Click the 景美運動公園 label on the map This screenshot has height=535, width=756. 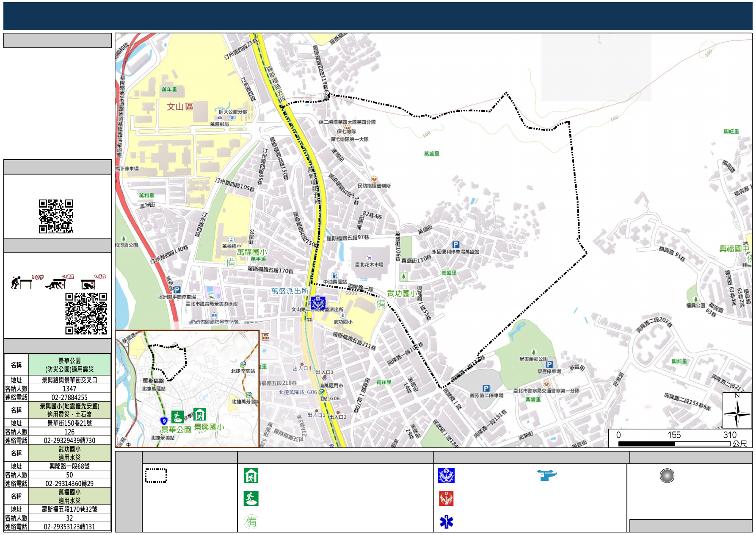(533, 359)
